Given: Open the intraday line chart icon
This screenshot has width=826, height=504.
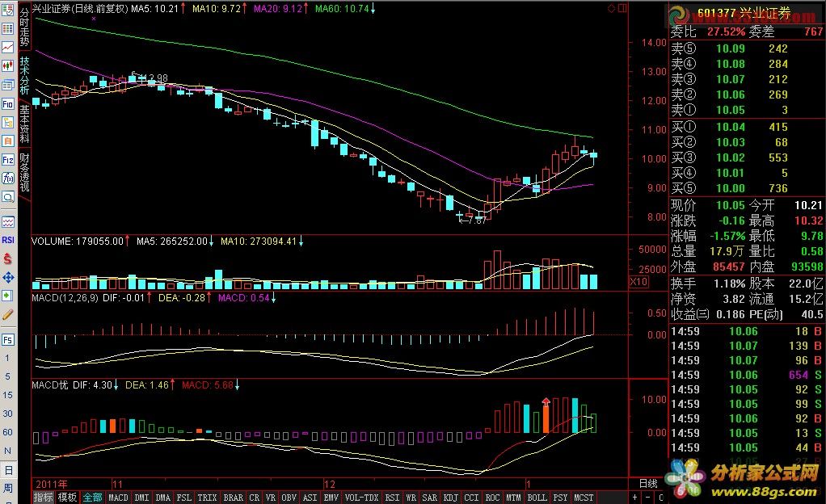Looking at the screenshot, I should (x=8, y=48).
